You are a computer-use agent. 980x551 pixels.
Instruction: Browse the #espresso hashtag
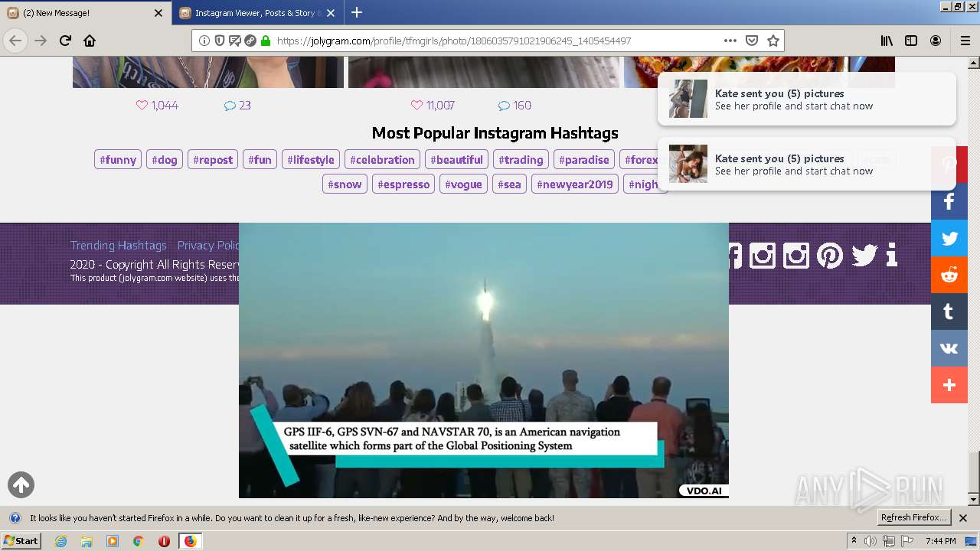tap(403, 184)
